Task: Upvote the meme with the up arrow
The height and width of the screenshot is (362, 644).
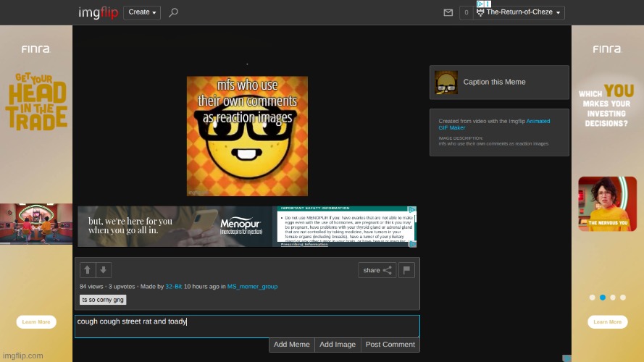Action: (x=88, y=270)
